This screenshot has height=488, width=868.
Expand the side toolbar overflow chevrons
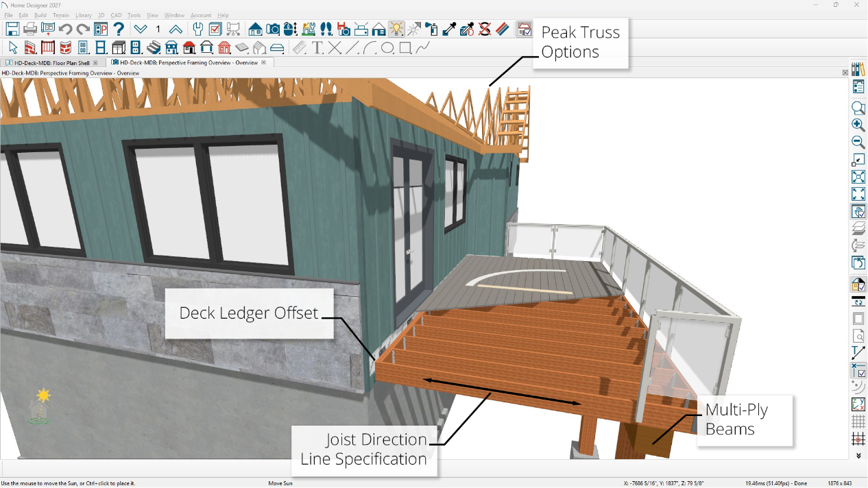858,455
